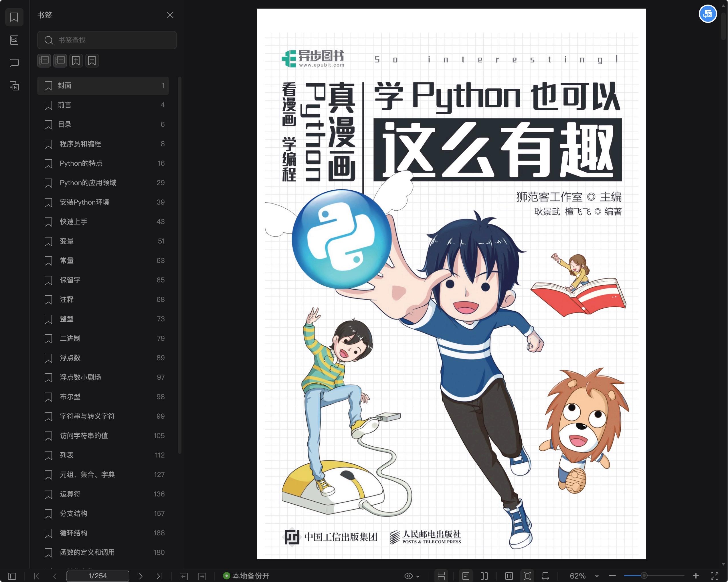Viewport: 728px width, 582px height.
Task: Enter fullscreen mode
Action: pyautogui.click(x=715, y=576)
